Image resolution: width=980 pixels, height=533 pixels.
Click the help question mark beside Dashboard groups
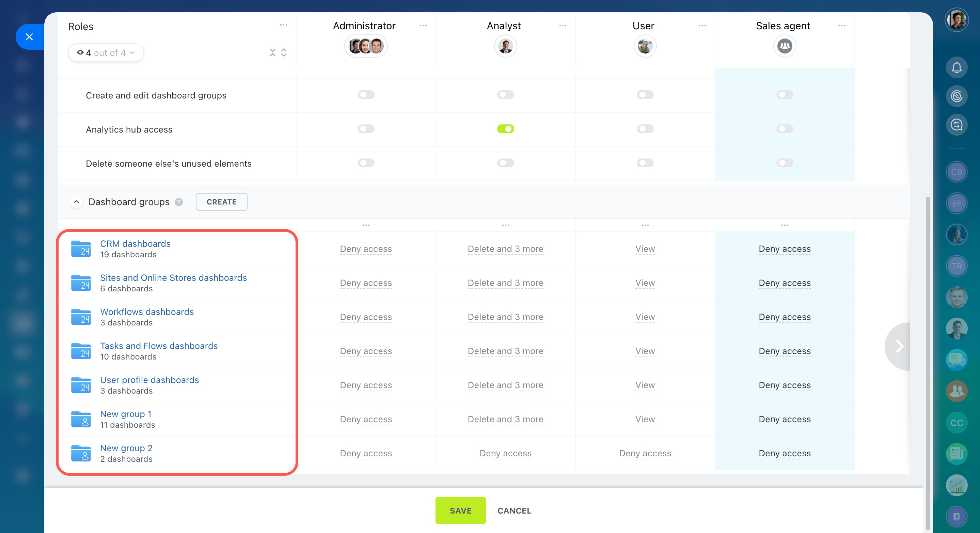click(179, 202)
